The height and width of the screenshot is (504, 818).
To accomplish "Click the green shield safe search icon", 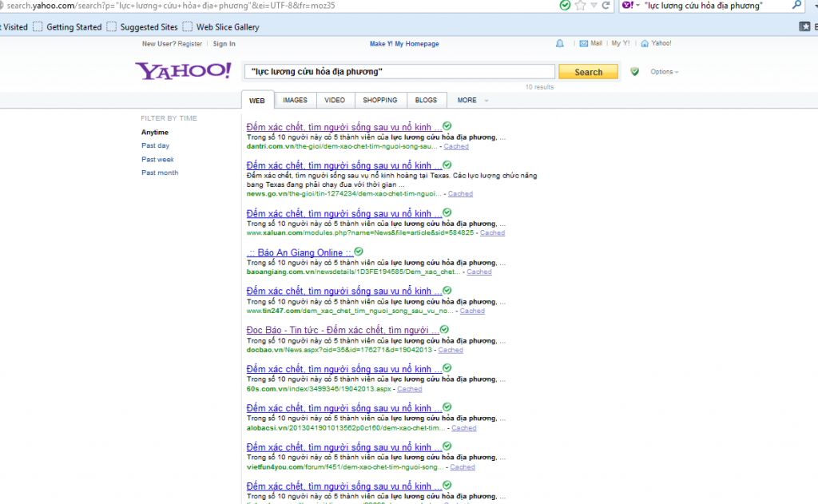I will tap(634, 71).
